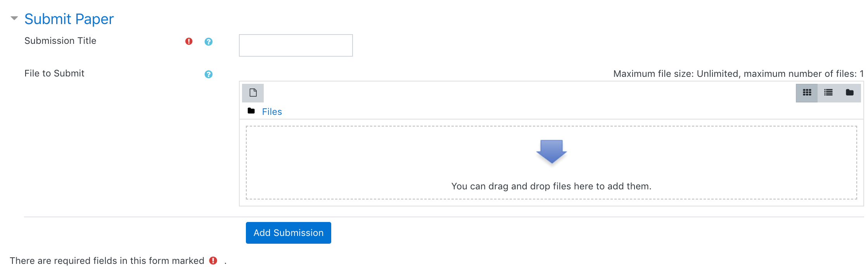Click the required-fields red icon at bottom

pyautogui.click(x=213, y=260)
